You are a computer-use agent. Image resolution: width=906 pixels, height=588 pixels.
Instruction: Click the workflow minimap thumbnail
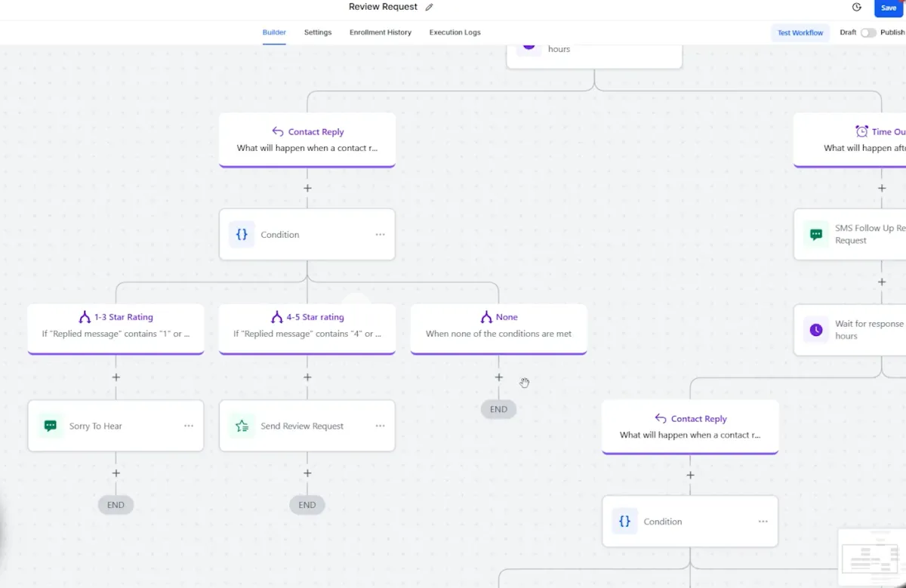pyautogui.click(x=872, y=559)
